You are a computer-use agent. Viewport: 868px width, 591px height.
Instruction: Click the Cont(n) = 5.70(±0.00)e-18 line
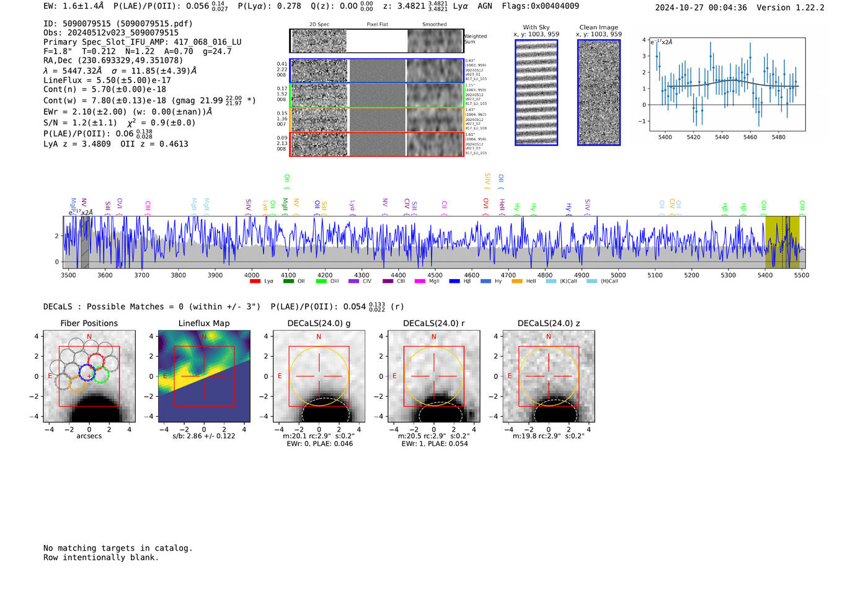105,89
